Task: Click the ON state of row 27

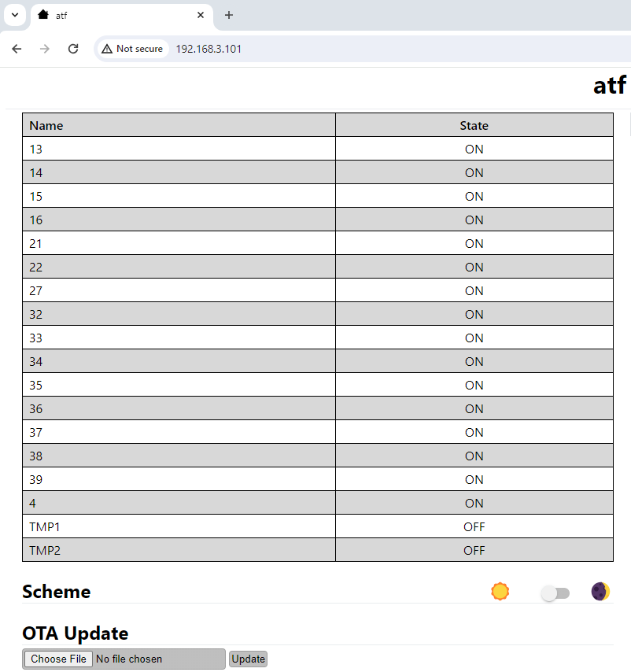Action: tap(474, 290)
